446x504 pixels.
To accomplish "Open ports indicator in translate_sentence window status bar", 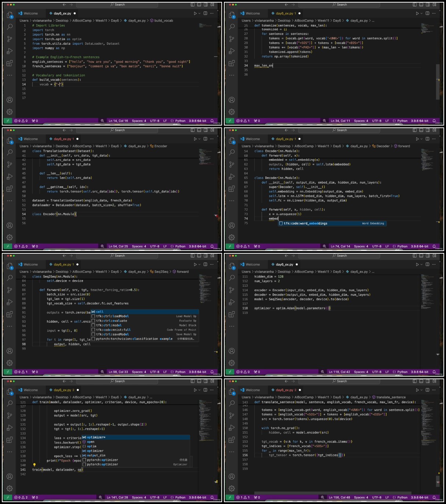I will tap(257, 497).
